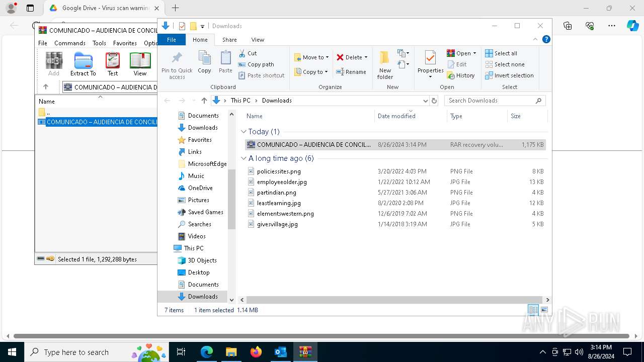This screenshot has width=644, height=362.
Task: Click WinRAR Add toolbar icon
Action: 54,64
